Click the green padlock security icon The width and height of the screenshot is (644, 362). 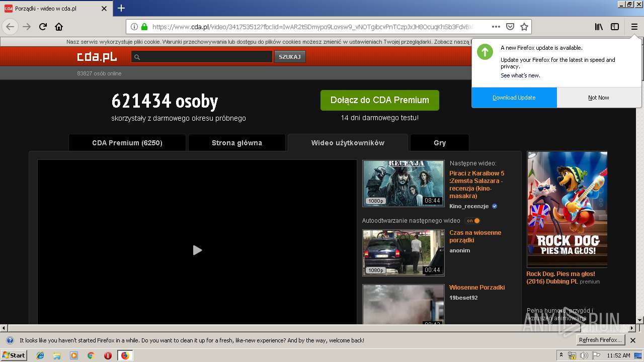(x=144, y=27)
